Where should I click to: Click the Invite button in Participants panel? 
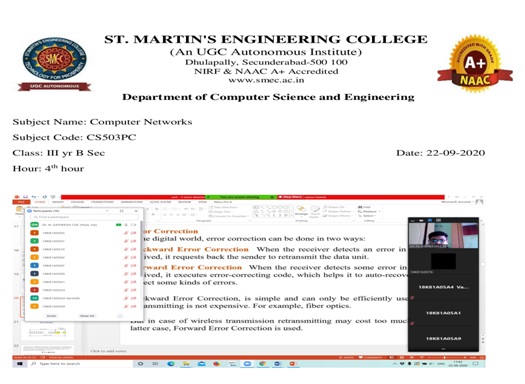pyautogui.click(x=52, y=316)
